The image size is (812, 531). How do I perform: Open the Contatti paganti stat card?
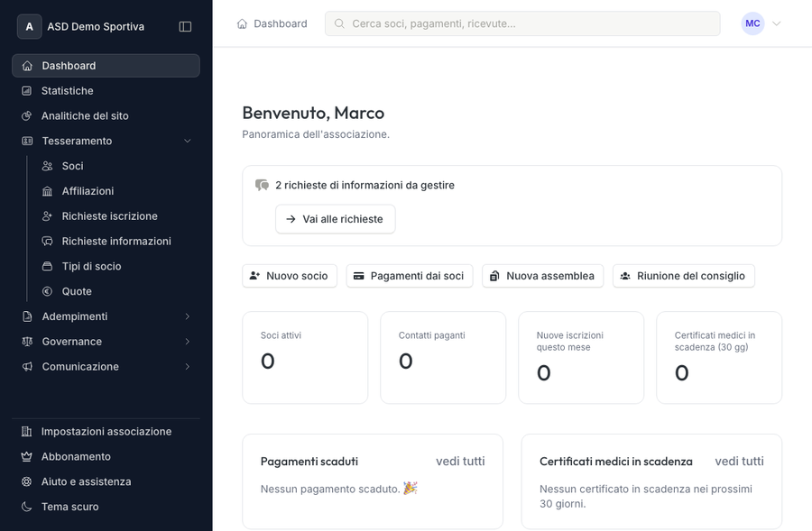443,358
